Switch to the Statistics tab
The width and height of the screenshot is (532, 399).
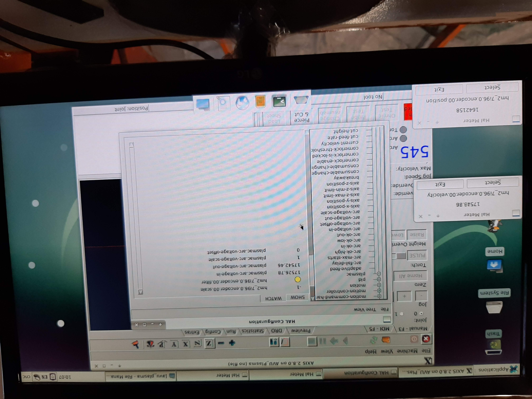point(253,331)
